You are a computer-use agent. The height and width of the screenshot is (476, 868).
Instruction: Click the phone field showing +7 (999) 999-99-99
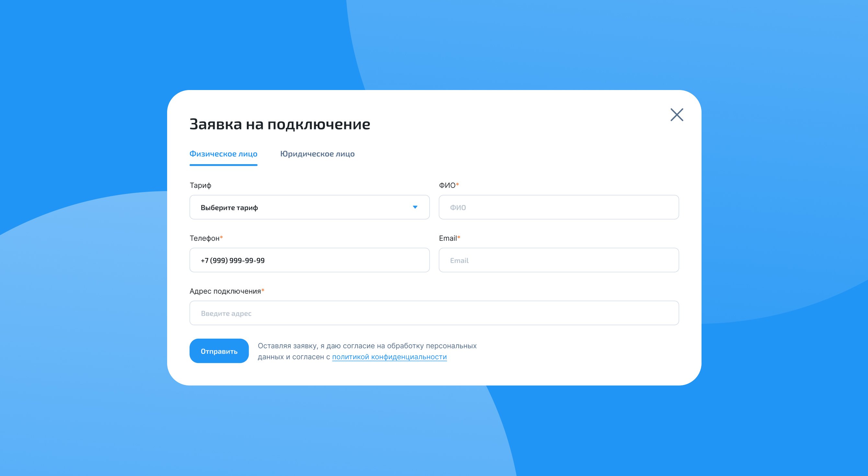309,260
